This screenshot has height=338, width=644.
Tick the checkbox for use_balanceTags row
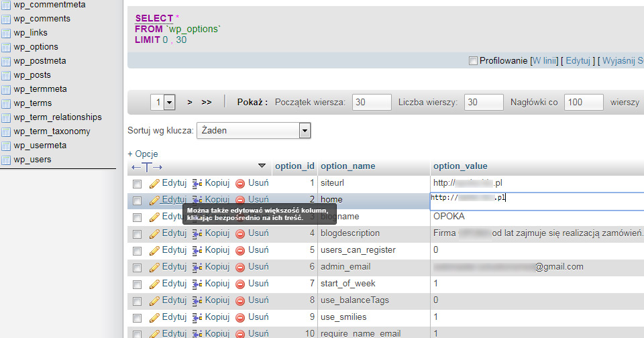pyautogui.click(x=137, y=301)
